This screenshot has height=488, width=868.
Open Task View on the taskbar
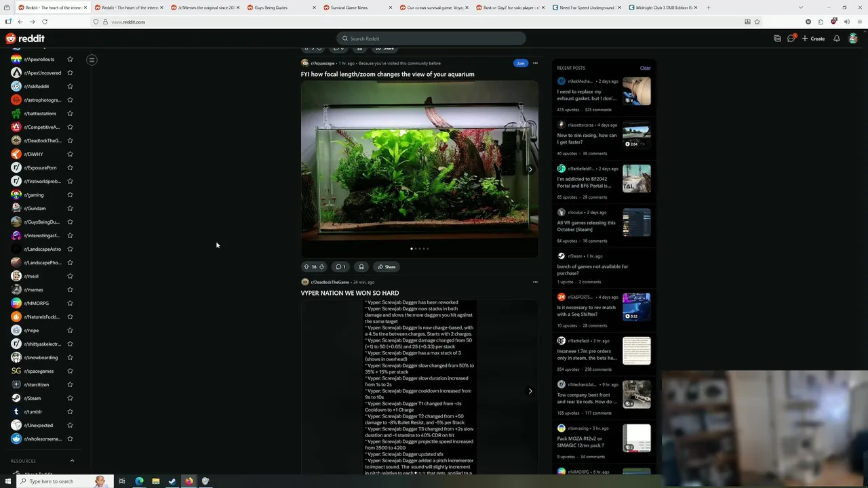[122, 481]
